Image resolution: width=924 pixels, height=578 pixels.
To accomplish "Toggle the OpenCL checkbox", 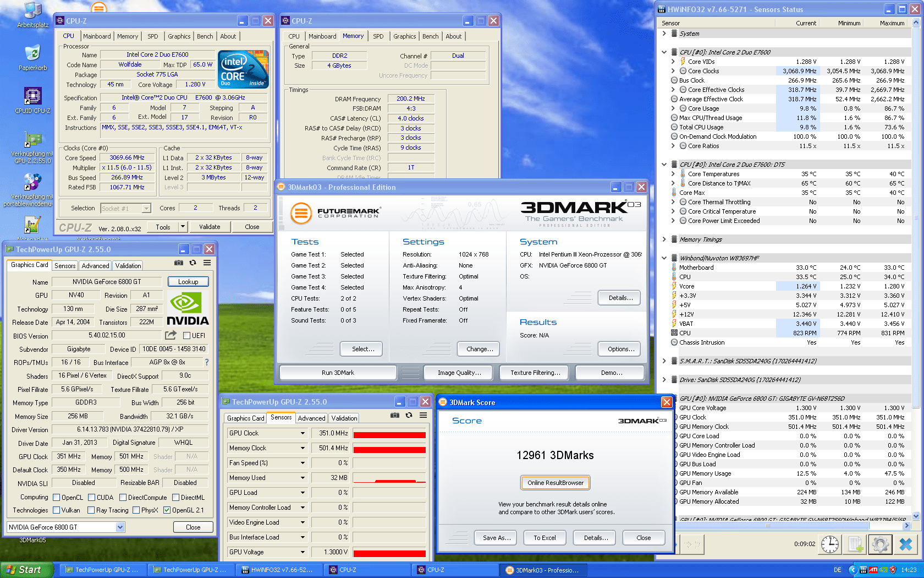I will (x=56, y=497).
